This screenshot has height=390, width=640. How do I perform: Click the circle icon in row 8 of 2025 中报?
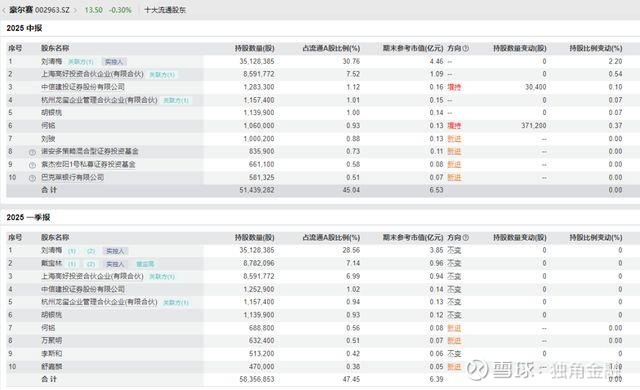(32, 152)
